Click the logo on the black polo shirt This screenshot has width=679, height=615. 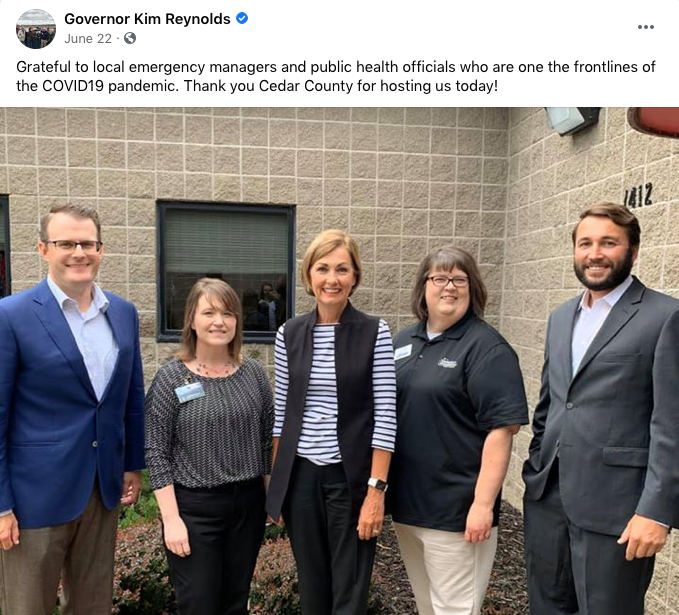pos(447,363)
